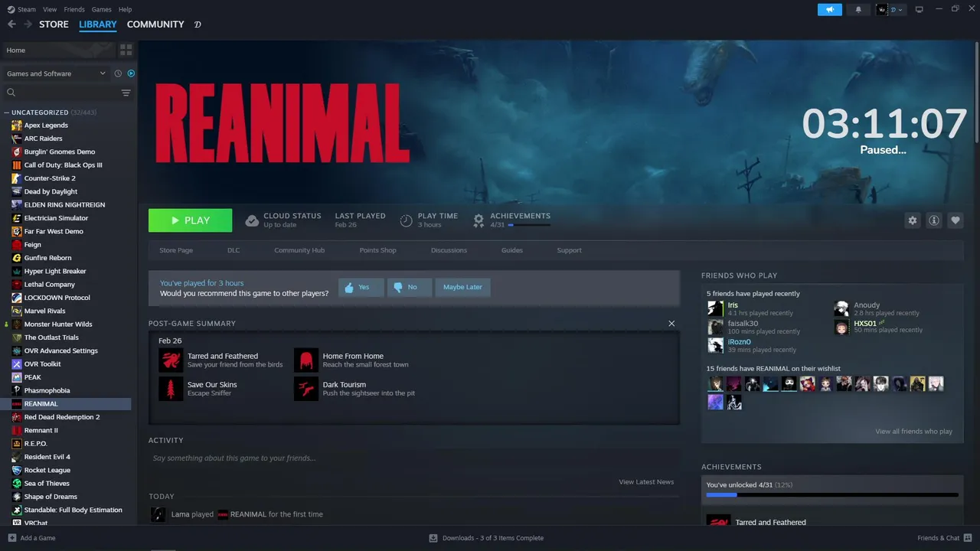980x551 pixels.
Task: Open the Discussions link
Action: pos(449,250)
